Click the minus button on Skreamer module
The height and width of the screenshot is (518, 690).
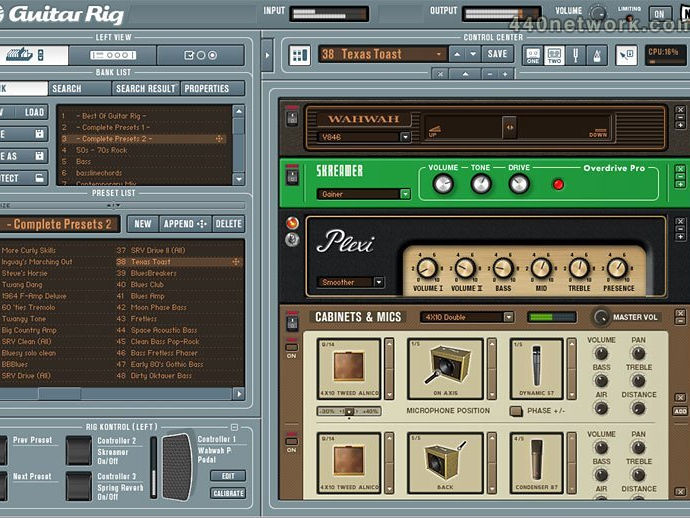click(680, 176)
